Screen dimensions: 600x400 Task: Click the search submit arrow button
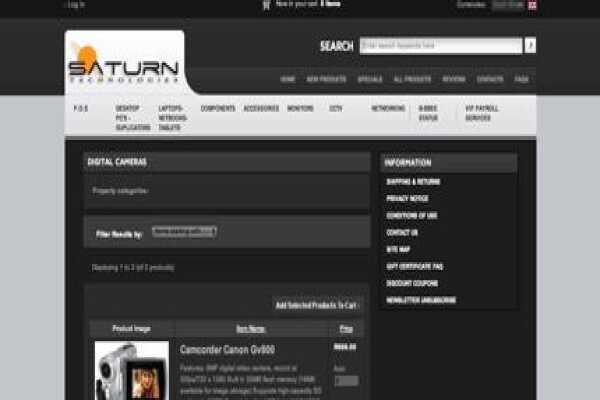click(530, 46)
